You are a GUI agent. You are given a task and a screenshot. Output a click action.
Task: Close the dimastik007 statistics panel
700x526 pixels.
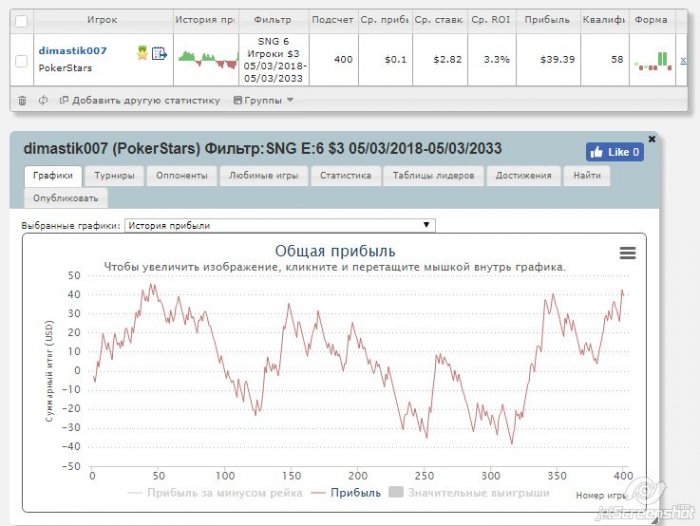(x=652, y=139)
